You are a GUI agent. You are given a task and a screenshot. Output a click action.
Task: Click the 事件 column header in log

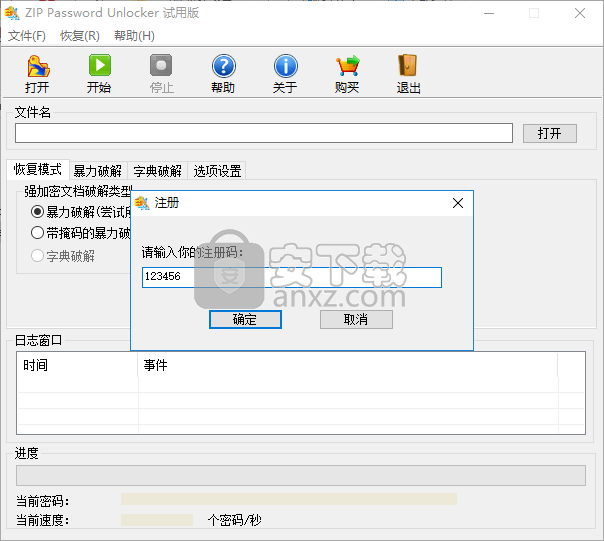point(347,365)
